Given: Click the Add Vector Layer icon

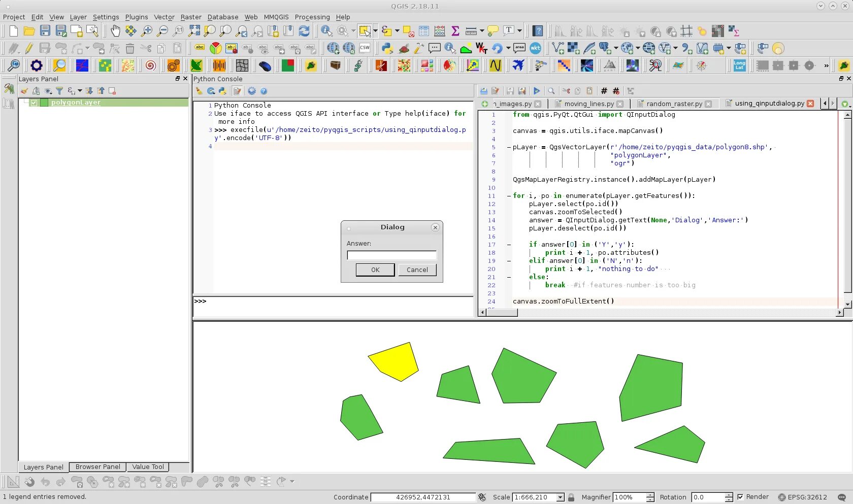Looking at the screenshot, I should pos(558,48).
